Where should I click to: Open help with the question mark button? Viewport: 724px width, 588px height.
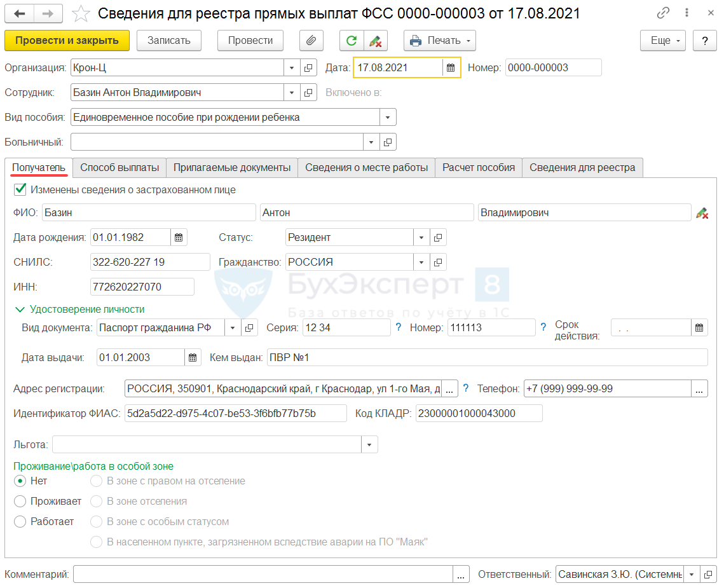click(x=704, y=41)
